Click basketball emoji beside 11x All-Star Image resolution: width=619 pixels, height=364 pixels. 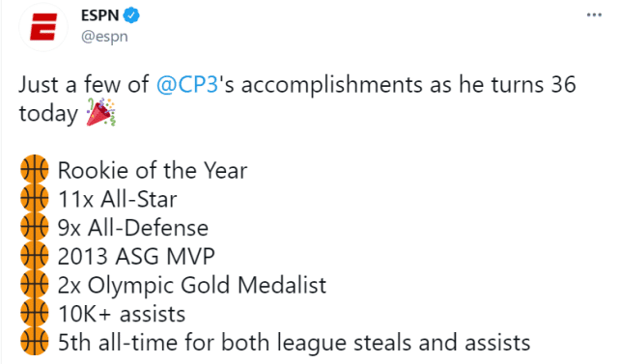point(35,198)
